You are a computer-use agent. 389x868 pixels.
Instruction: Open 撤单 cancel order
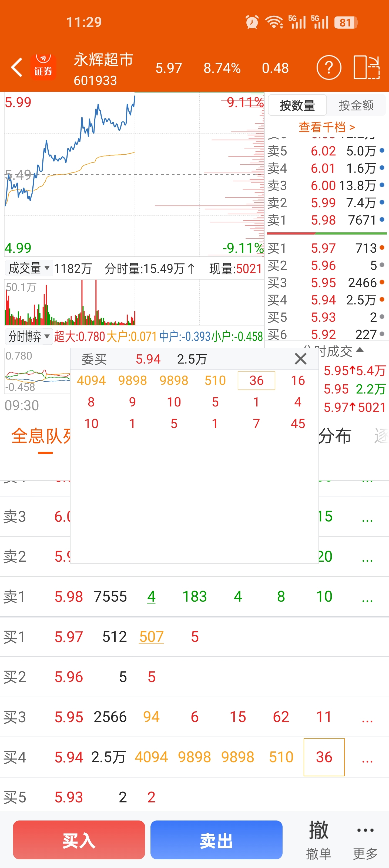point(318,840)
